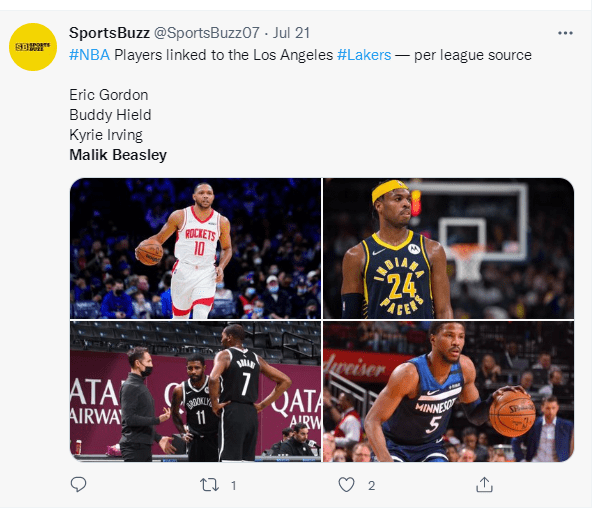This screenshot has width=592, height=508.
Task: Open the Rockets number 10 player photo
Action: [x=196, y=248]
